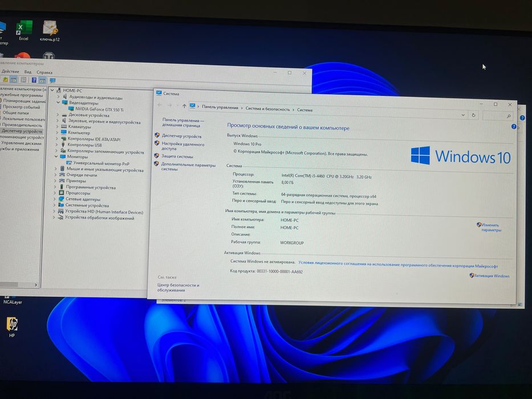
Task: Open the Excel desktop shortcut
Action: (24, 30)
